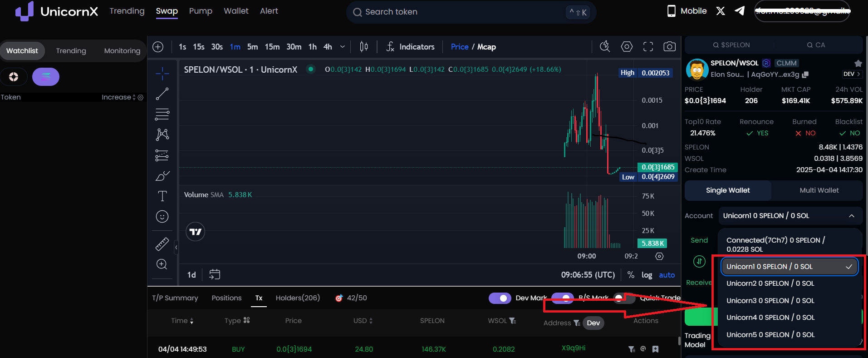Enter fullscreen chart mode
The width and height of the screenshot is (868, 358).
[648, 46]
